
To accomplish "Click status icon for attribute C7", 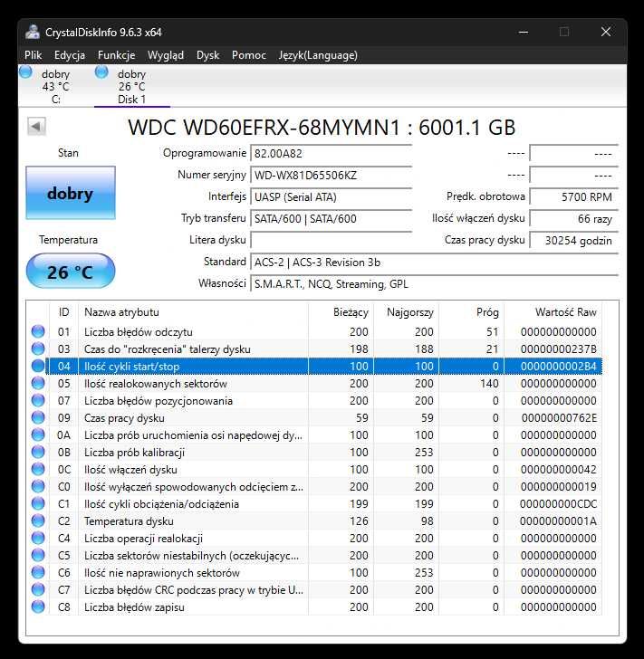I will pos(38,590).
